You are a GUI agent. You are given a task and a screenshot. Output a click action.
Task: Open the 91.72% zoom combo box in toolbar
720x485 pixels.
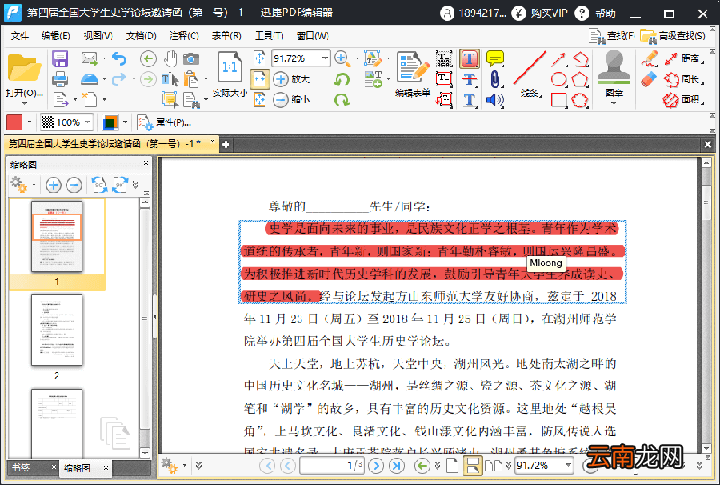click(301, 58)
